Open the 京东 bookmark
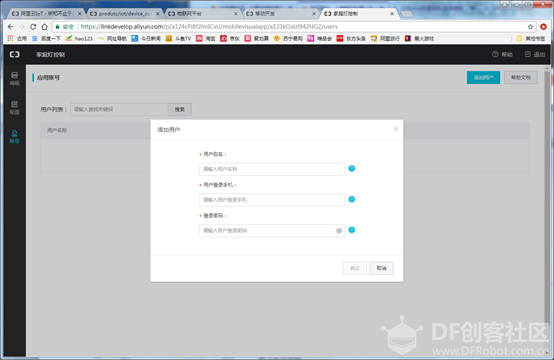The height and width of the screenshot is (360, 554). (230, 39)
